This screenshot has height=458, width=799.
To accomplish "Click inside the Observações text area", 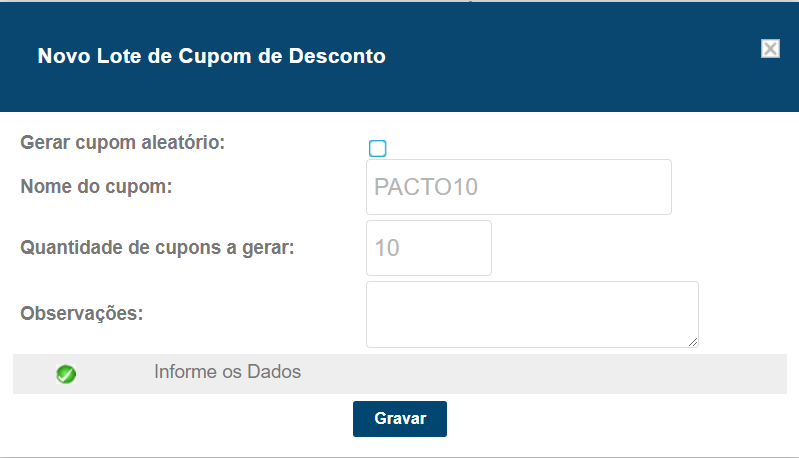I will point(531,314).
